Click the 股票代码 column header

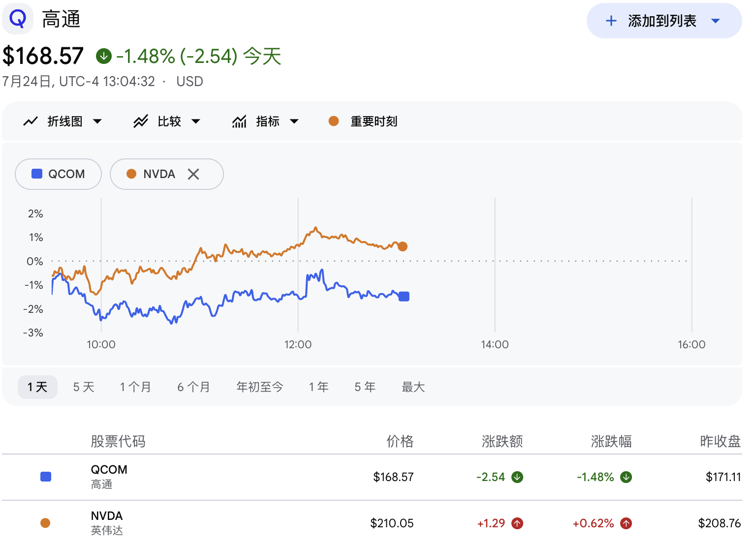click(x=118, y=441)
